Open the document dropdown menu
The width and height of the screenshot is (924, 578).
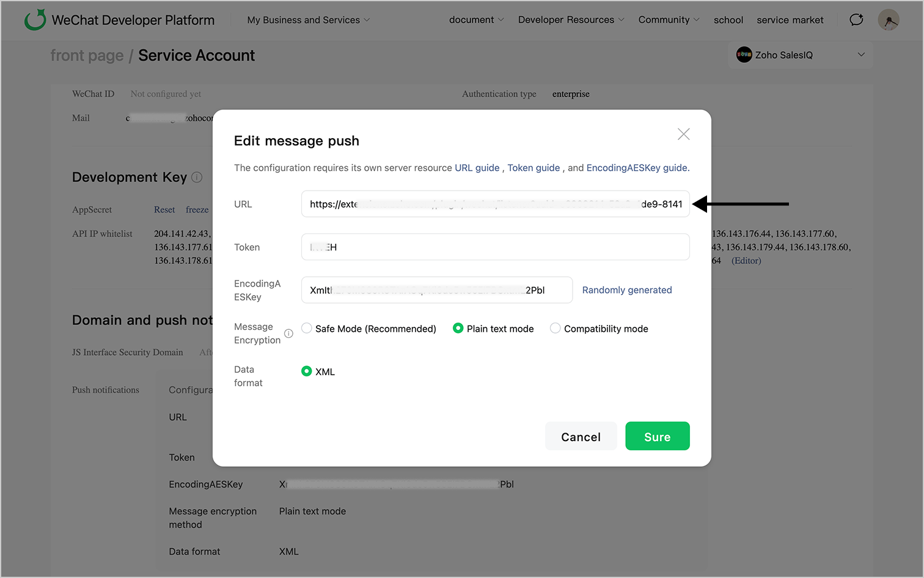(476, 20)
